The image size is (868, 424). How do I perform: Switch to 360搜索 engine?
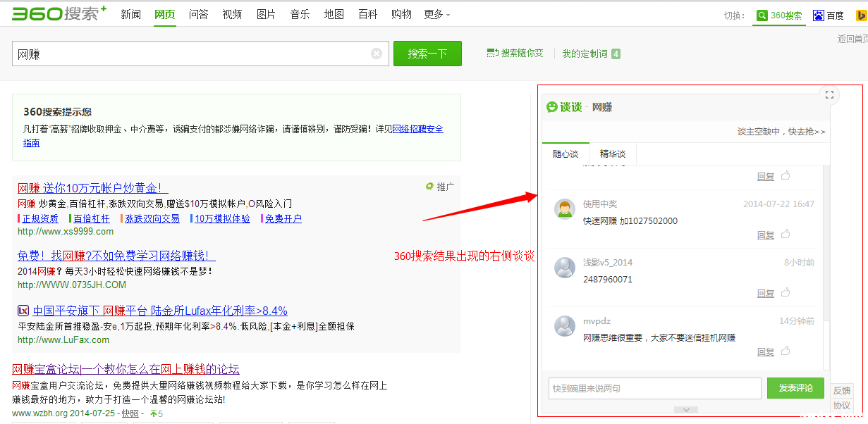779,15
